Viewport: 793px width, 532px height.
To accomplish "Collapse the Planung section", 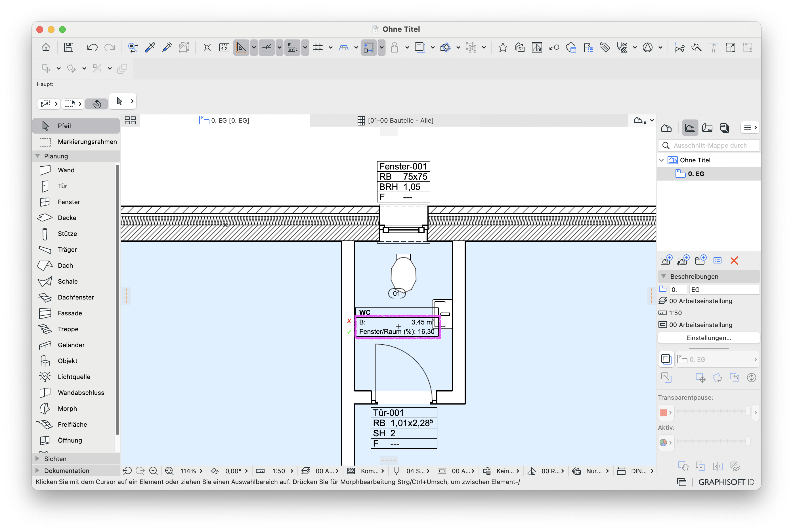I will (37, 156).
